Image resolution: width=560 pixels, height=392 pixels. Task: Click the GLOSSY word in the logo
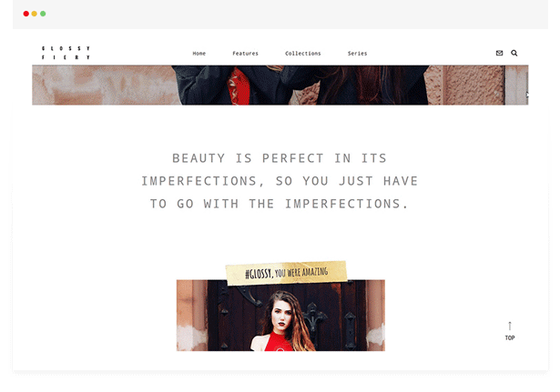click(66, 48)
